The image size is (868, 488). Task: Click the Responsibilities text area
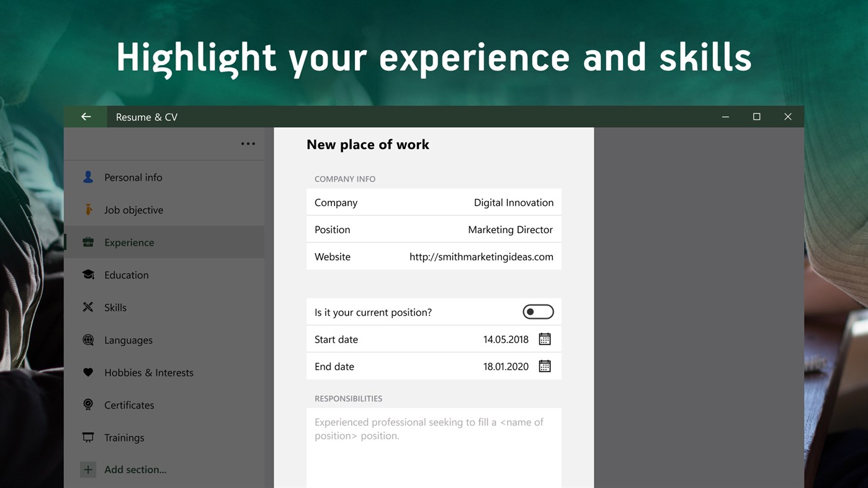coord(434,440)
